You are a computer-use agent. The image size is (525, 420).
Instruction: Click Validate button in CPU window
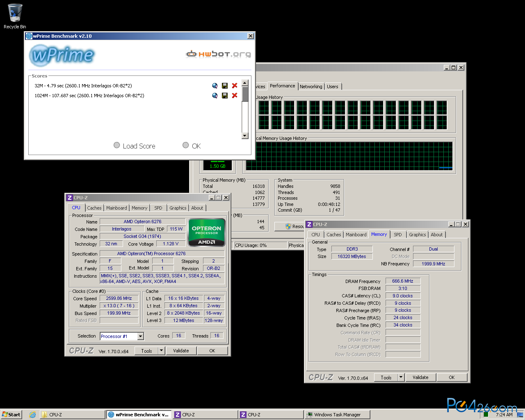(181, 351)
